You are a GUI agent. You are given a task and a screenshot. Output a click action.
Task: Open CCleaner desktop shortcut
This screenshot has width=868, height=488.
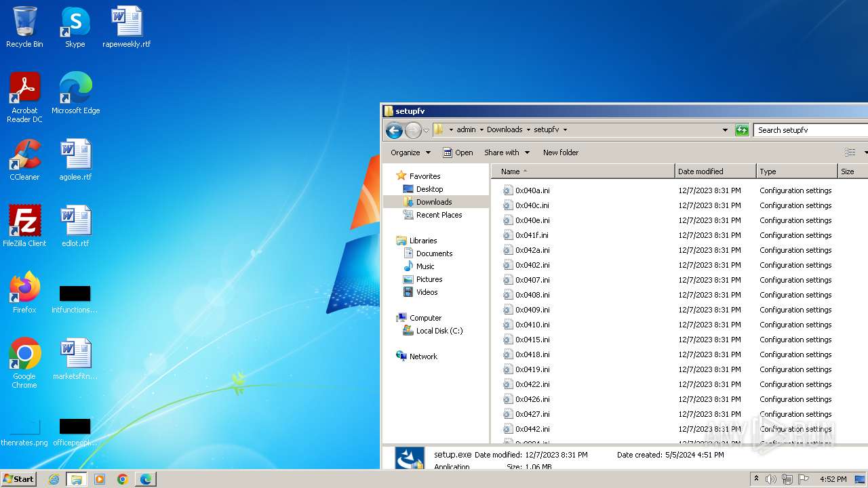click(24, 160)
